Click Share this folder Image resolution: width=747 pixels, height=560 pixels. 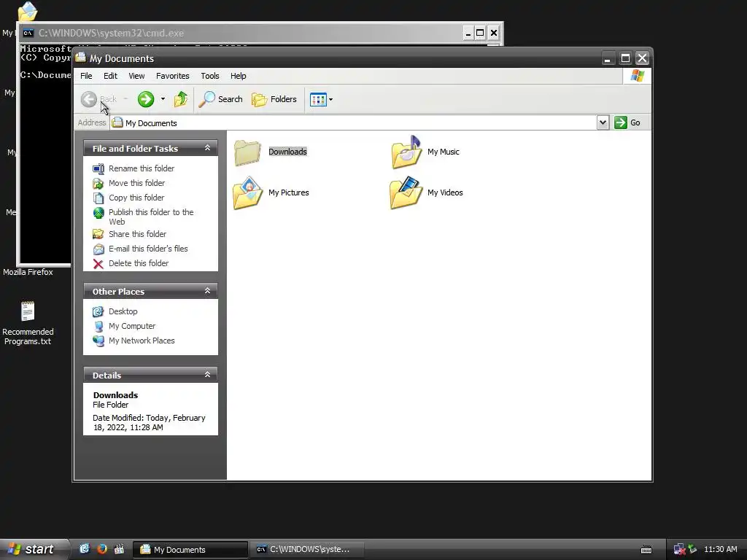point(137,234)
